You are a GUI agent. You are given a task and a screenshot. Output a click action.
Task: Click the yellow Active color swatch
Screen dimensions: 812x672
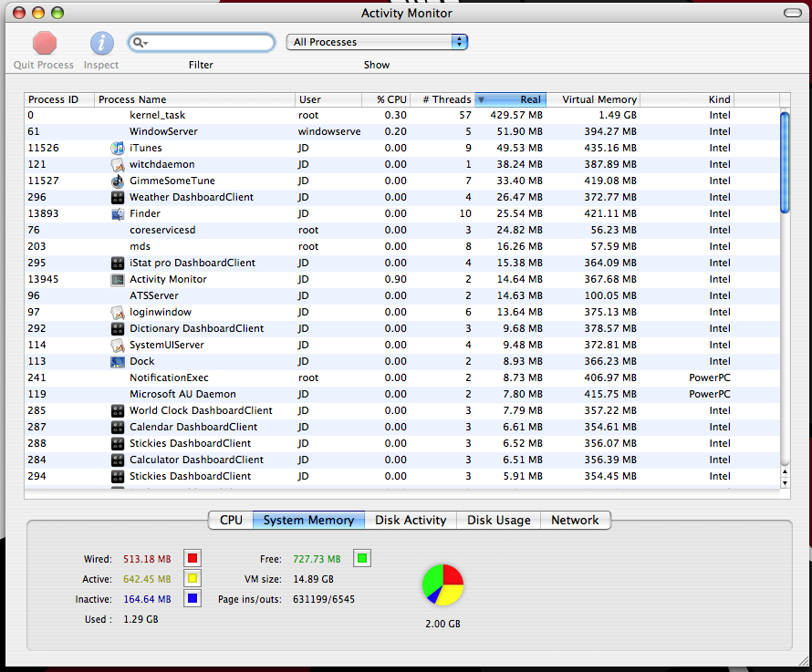coord(193,578)
